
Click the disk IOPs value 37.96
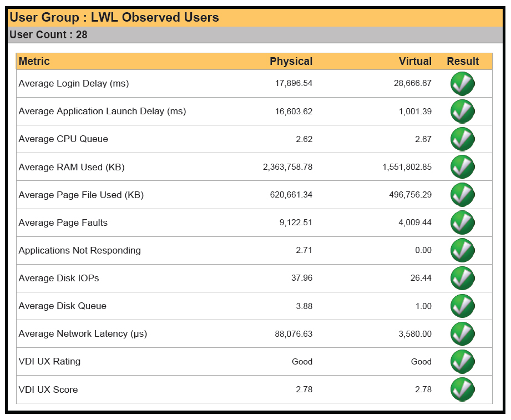tap(302, 278)
